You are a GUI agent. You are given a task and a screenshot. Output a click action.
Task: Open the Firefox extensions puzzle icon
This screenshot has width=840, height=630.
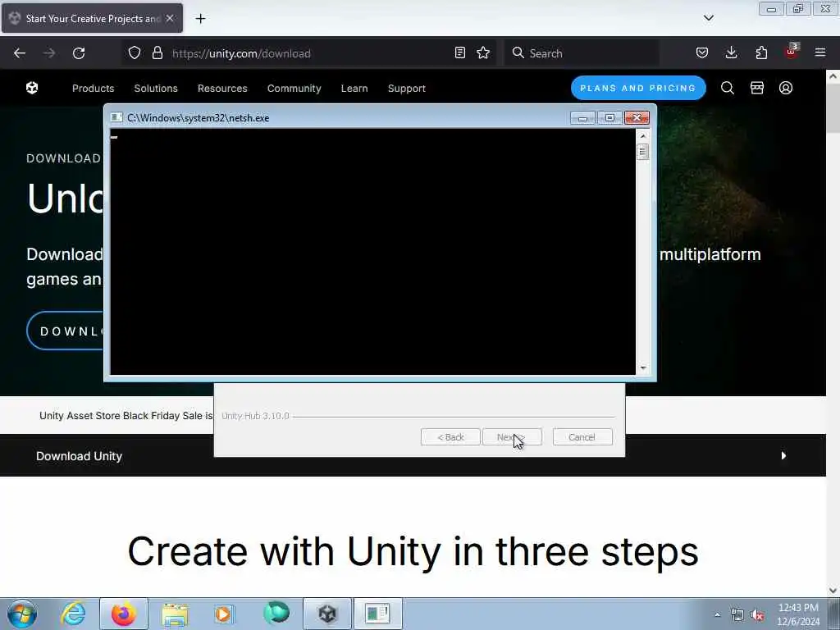click(761, 52)
